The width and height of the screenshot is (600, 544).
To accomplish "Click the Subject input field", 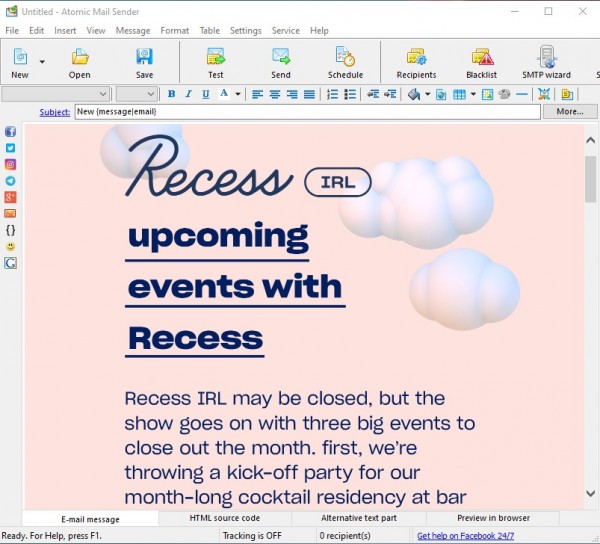I will (308, 112).
